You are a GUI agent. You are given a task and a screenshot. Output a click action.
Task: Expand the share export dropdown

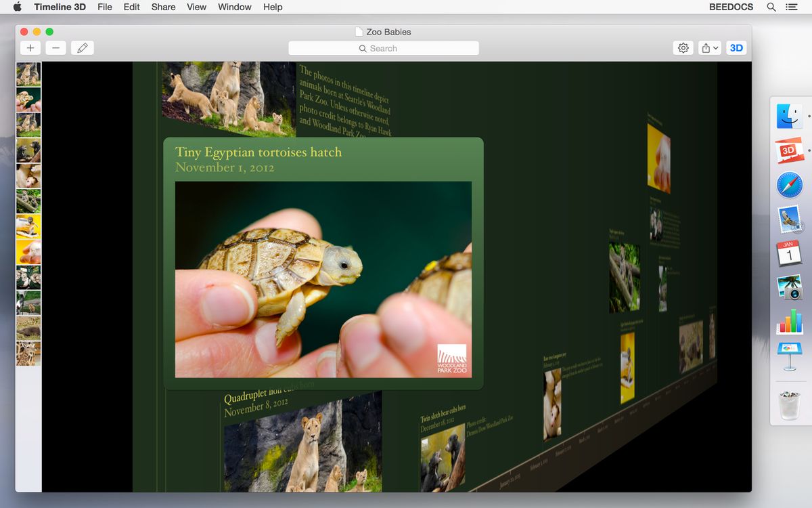[x=710, y=48]
